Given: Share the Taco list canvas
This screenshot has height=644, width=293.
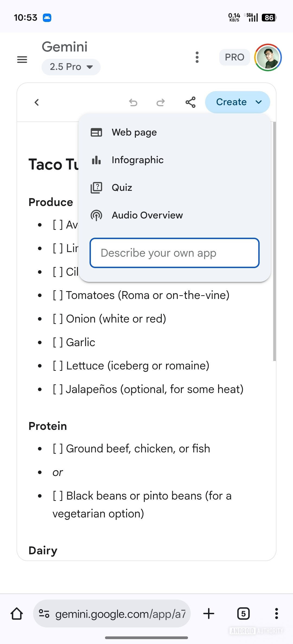Looking at the screenshot, I should 190,102.
